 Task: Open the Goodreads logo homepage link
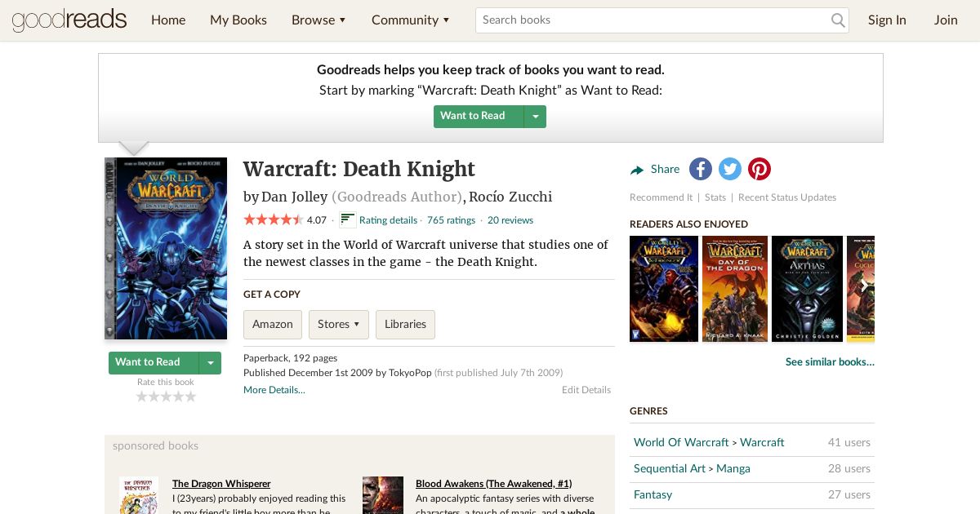pyautogui.click(x=69, y=20)
